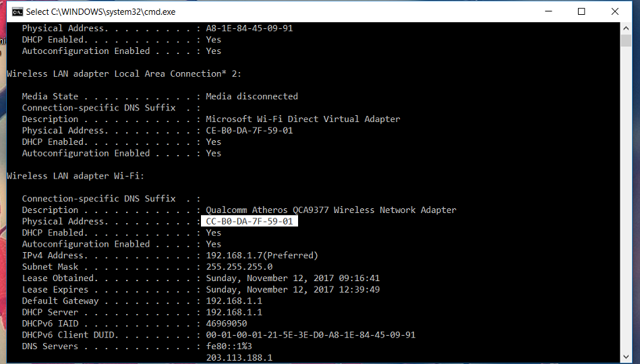Maximize the Command Prompt window
The width and height of the screenshot is (640, 364).
(x=581, y=11)
